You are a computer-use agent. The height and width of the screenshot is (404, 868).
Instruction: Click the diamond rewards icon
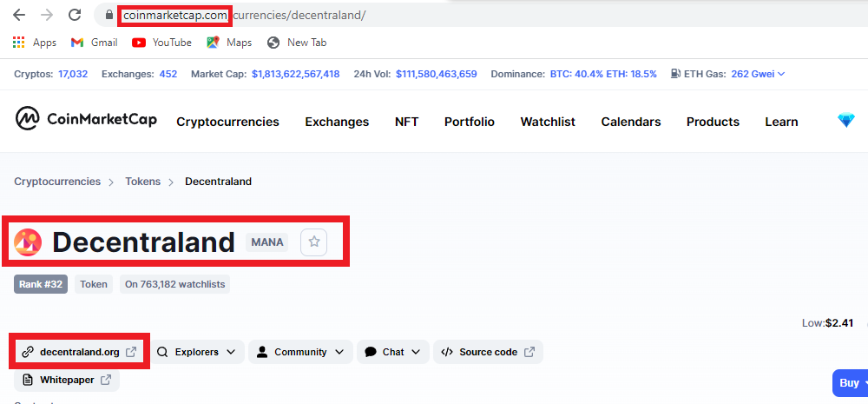[845, 120]
